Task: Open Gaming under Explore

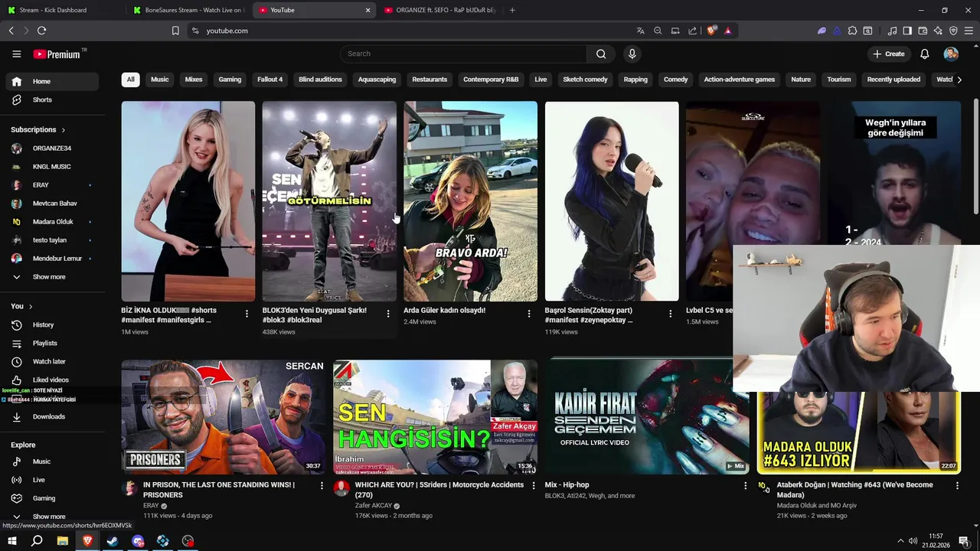Action: (52, 498)
